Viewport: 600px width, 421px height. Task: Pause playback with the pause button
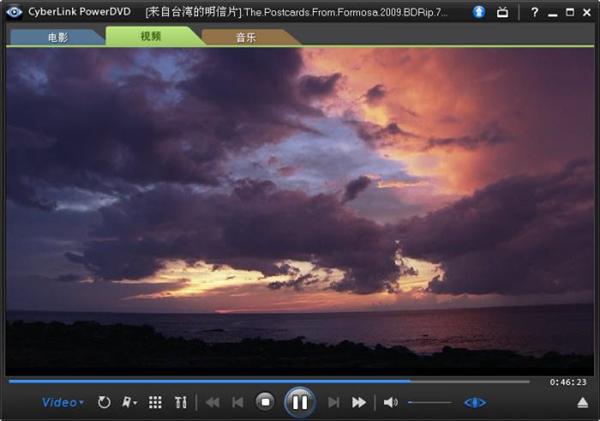(300, 402)
